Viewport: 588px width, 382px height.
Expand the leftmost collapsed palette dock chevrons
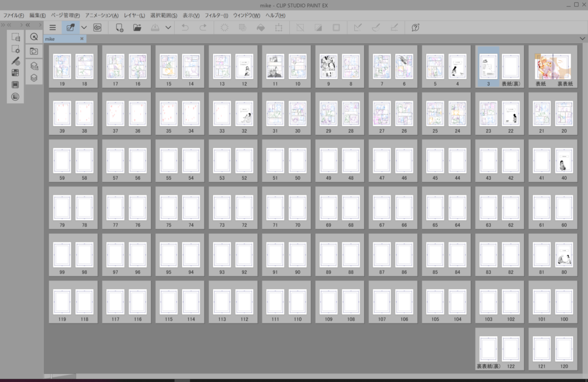click(x=3, y=25)
